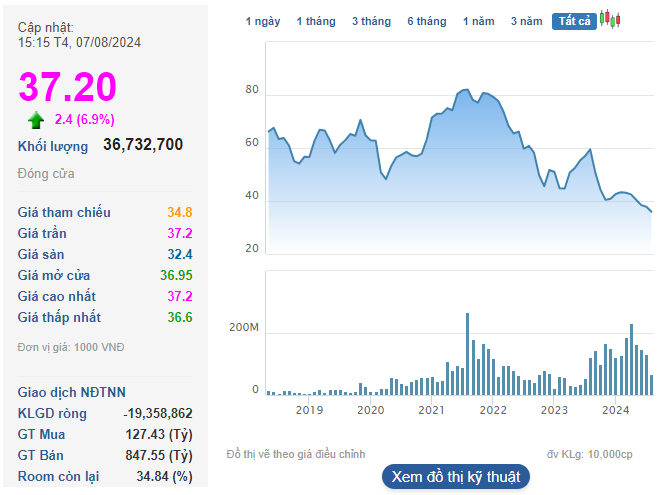Viewport: 663px width, 495px height.
Task: Click the Giao dịch NĐTNN heading
Action: (72, 392)
